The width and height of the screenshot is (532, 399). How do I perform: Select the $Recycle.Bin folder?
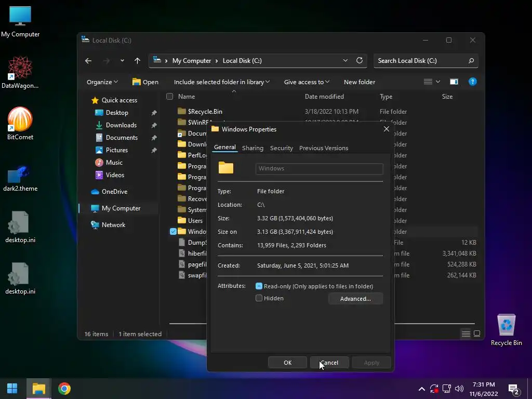(x=205, y=112)
